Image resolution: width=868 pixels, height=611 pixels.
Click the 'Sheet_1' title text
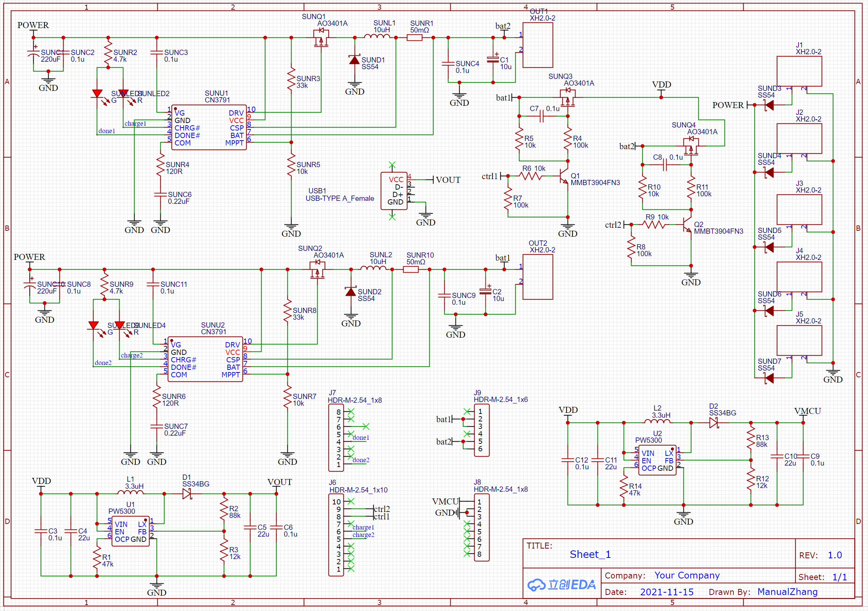590,554
